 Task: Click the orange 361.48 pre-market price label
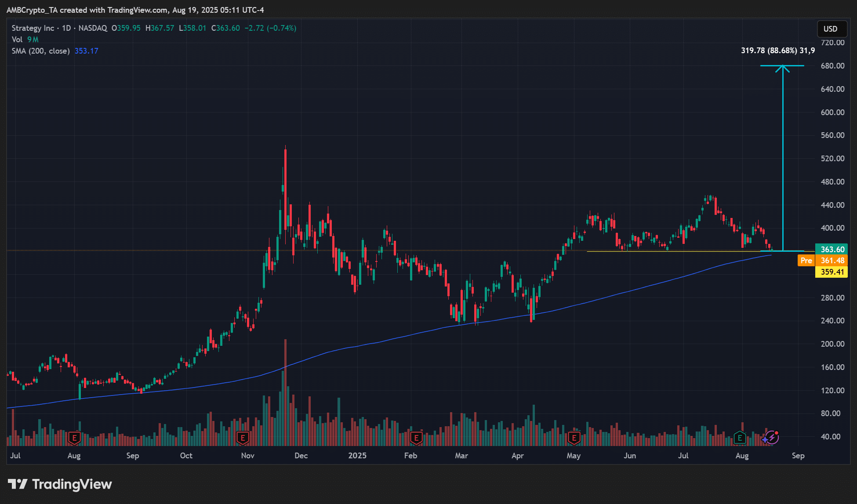[832, 261]
